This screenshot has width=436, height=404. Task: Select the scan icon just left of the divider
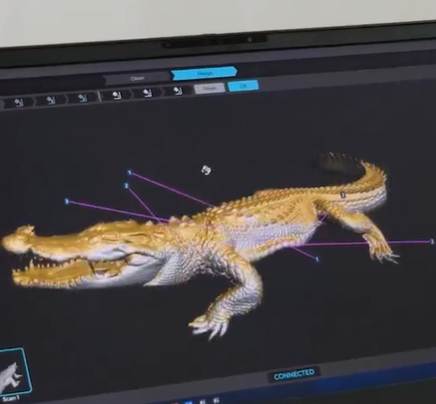click(82, 98)
